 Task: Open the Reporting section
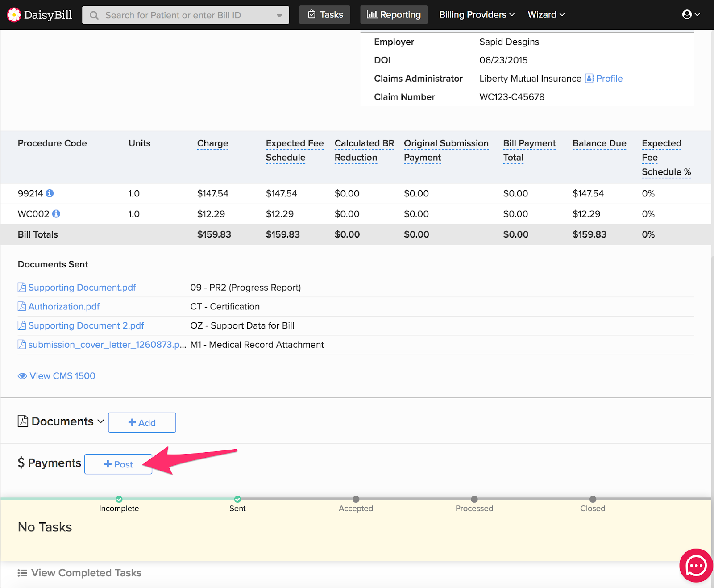(394, 15)
